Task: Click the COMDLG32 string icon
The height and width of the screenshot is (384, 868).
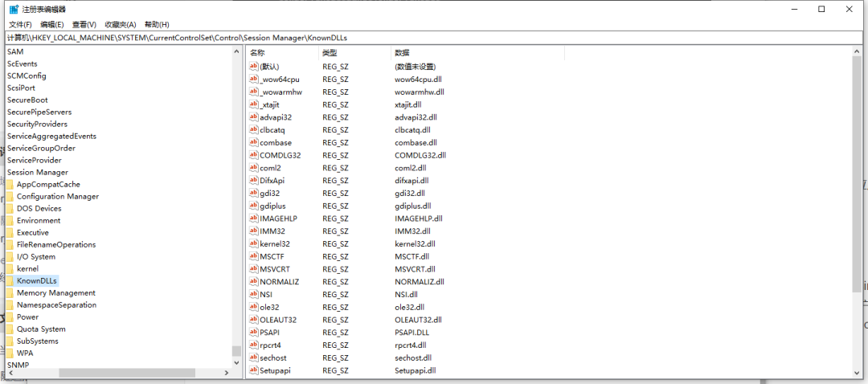Action: point(254,156)
